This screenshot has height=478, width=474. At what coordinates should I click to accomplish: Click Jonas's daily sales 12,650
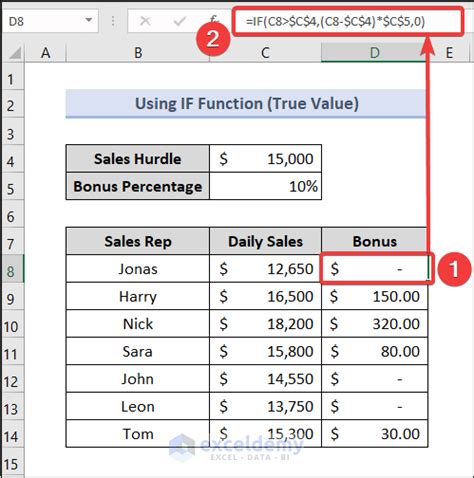tap(265, 269)
